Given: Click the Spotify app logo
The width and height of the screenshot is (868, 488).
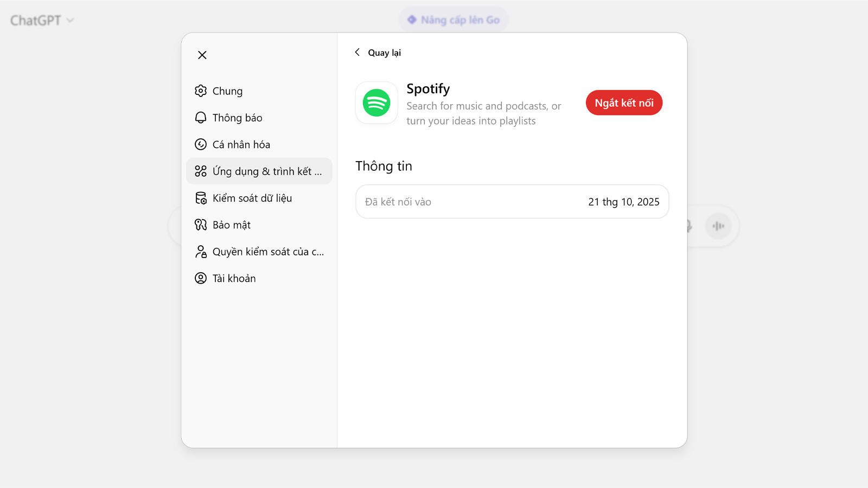Looking at the screenshot, I should pos(376,103).
